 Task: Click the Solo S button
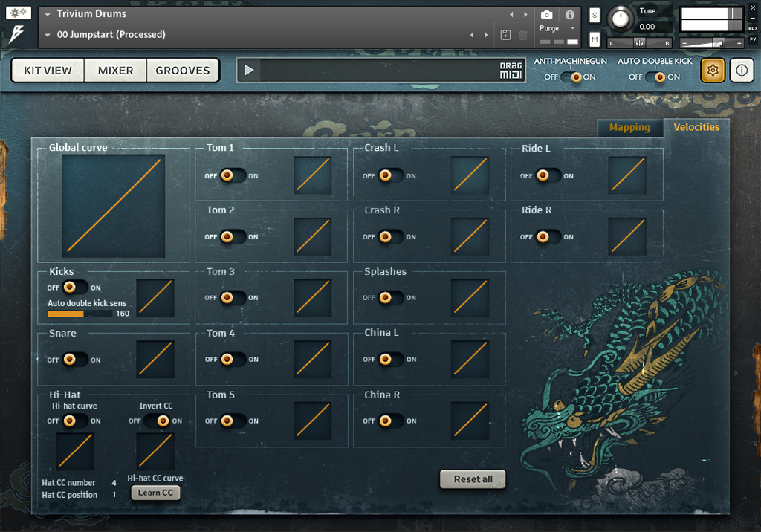pos(595,16)
